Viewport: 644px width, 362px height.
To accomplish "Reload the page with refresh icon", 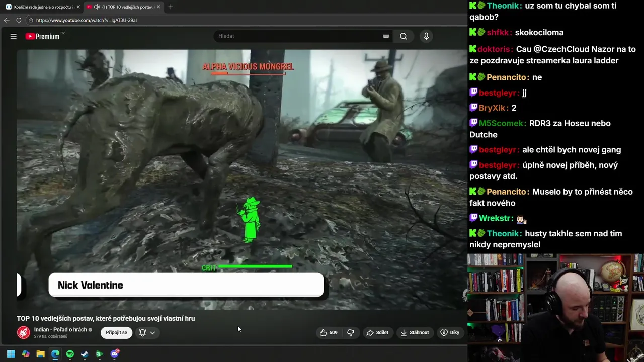I will pyautogui.click(x=19, y=20).
